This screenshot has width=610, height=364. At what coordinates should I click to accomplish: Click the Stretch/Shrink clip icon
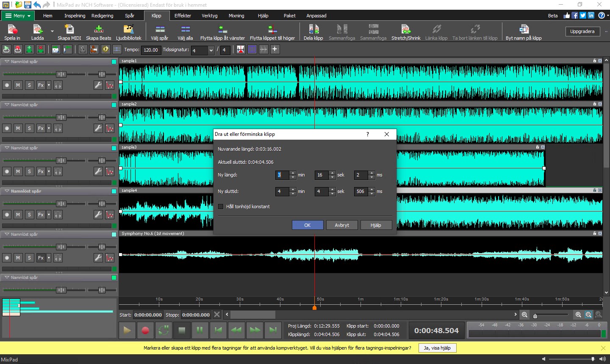pyautogui.click(x=406, y=32)
